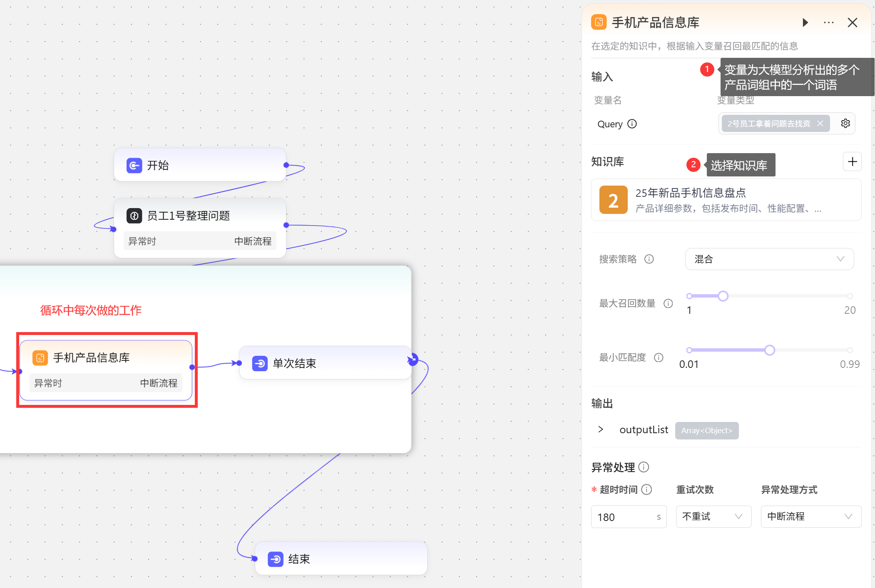Image resolution: width=875 pixels, height=588 pixels.
Task: Click the Query variable settings gear
Action: click(845, 123)
